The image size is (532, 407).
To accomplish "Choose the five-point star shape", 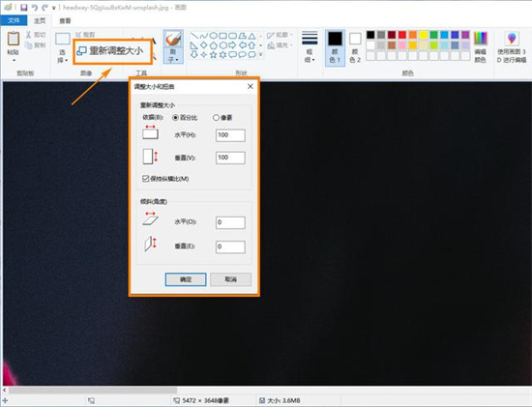I will point(213,54).
